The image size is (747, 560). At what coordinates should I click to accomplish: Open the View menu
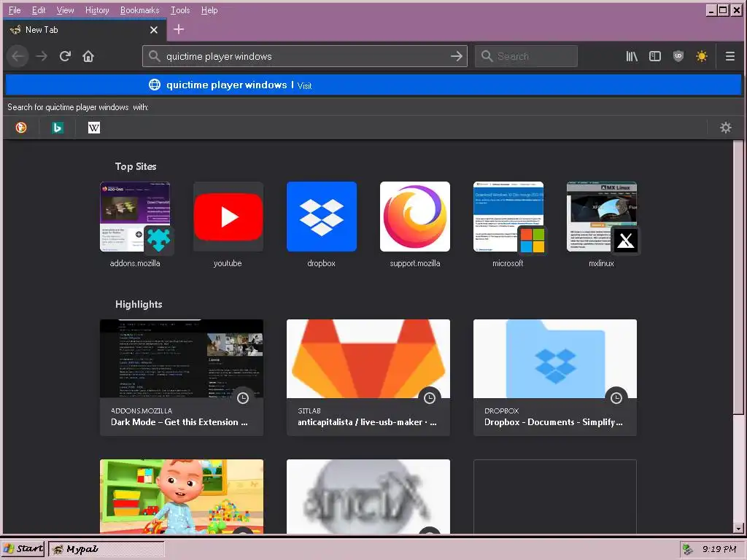[x=65, y=10]
